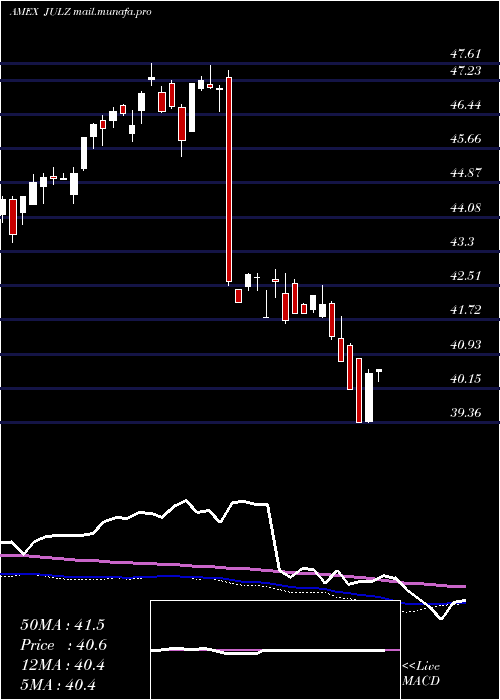The height and width of the screenshot is (700, 500).
Task: Click the 40.93 price level label
Action: (465, 344)
